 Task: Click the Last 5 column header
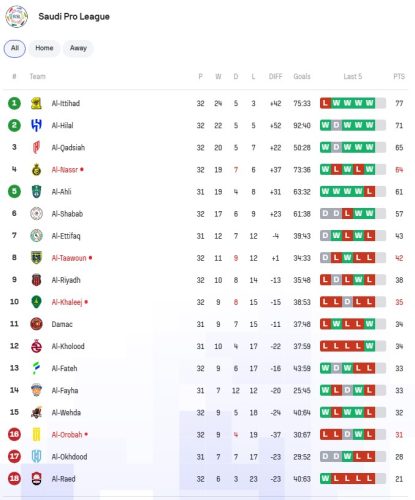353,77
